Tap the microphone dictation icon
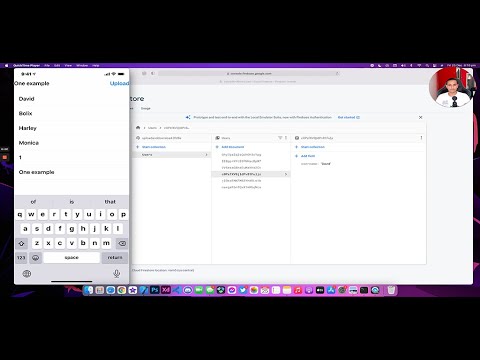The image size is (480, 360). tap(117, 274)
